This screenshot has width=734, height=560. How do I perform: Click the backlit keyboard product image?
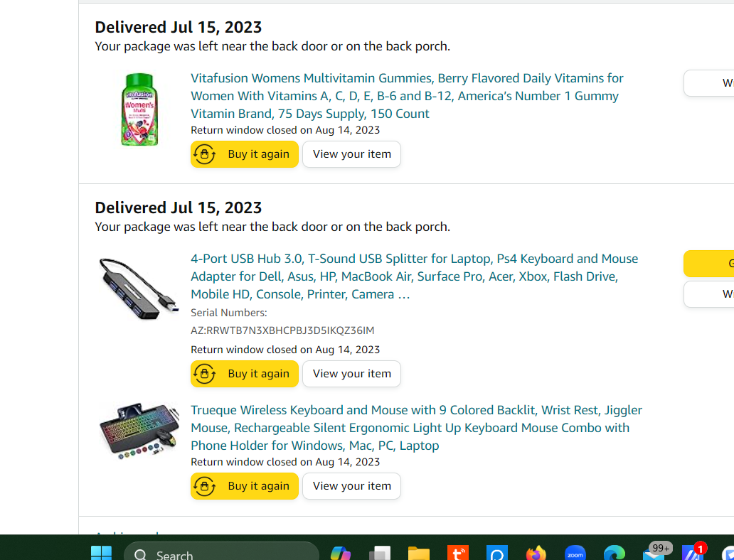pos(139,431)
